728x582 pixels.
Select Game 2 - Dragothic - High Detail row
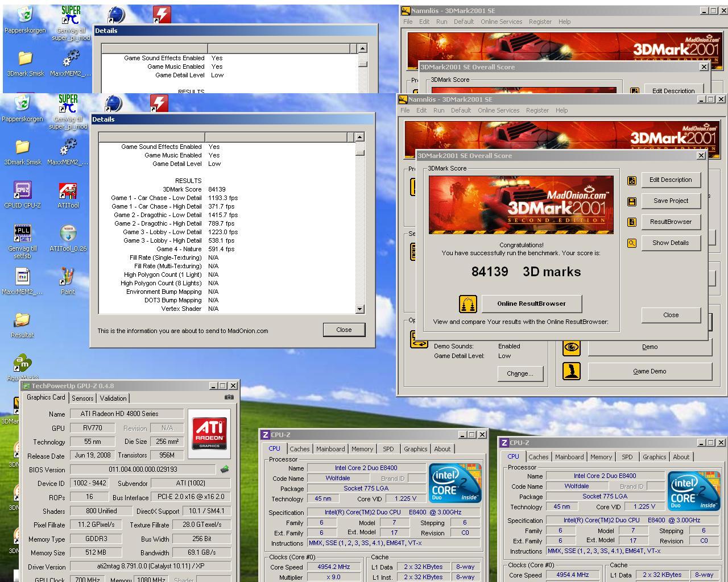(x=174, y=223)
